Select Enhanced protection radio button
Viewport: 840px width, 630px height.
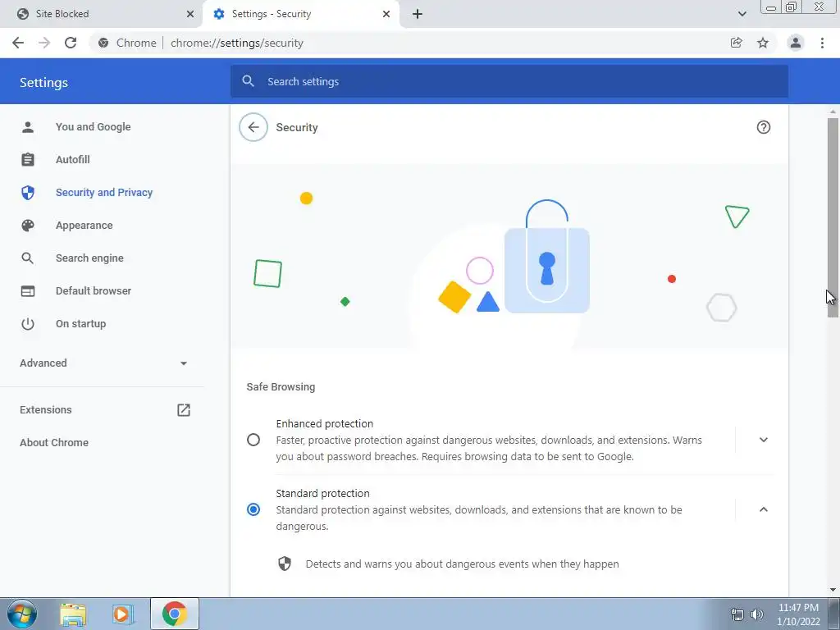pos(253,440)
